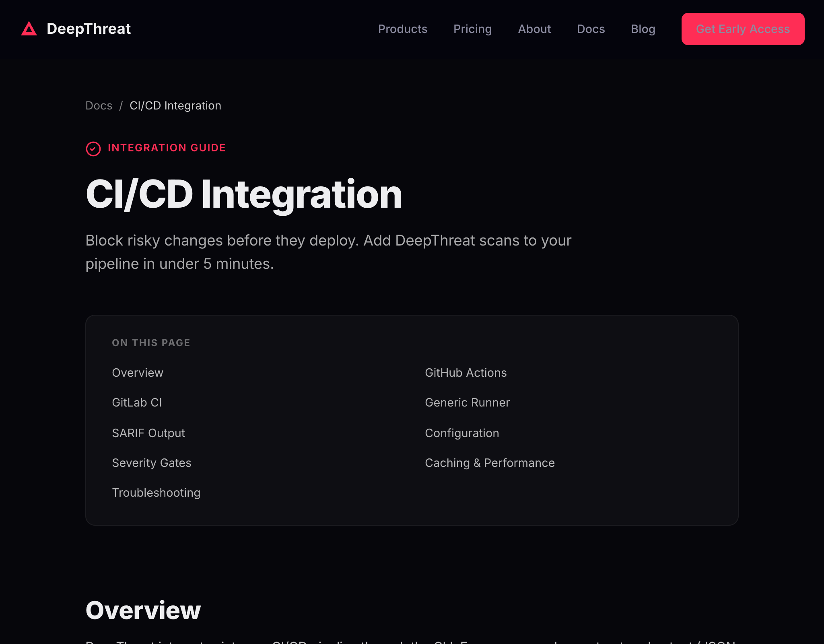Viewport: 824px width, 644px height.
Task: Click the Docs breadcrumb link
Action: tap(99, 105)
